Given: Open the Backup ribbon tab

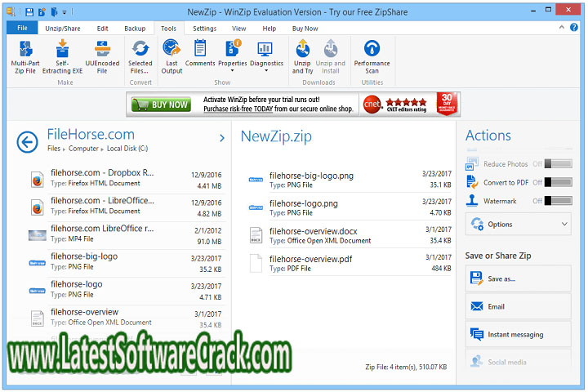Looking at the screenshot, I should pos(135,29).
